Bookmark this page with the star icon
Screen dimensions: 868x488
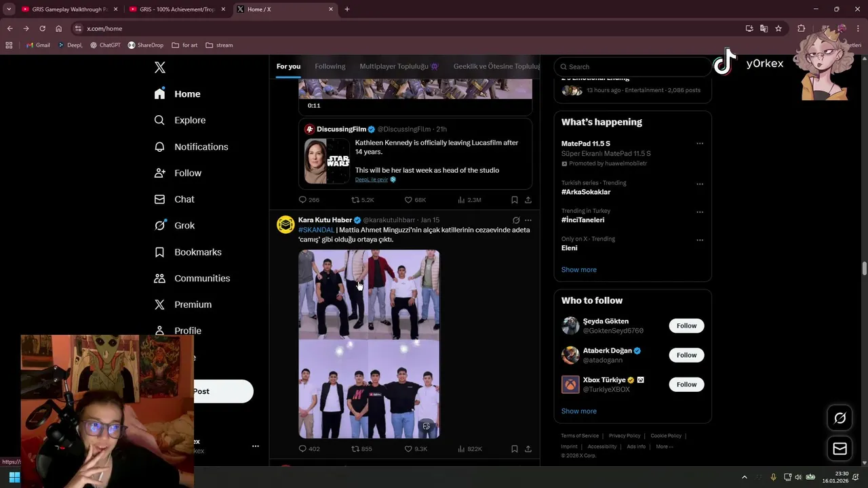(778, 28)
